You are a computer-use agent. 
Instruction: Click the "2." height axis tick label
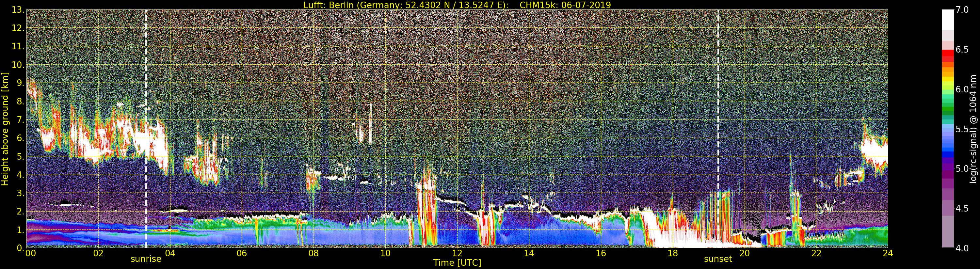coord(21,211)
